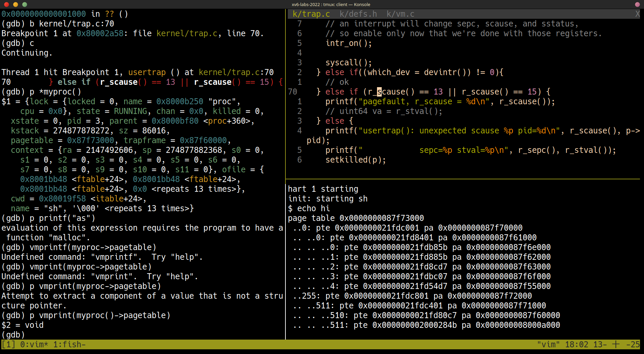644x354 pixels.
Task: Click the pink notification dot in the title bar
Action: pos(637,4)
